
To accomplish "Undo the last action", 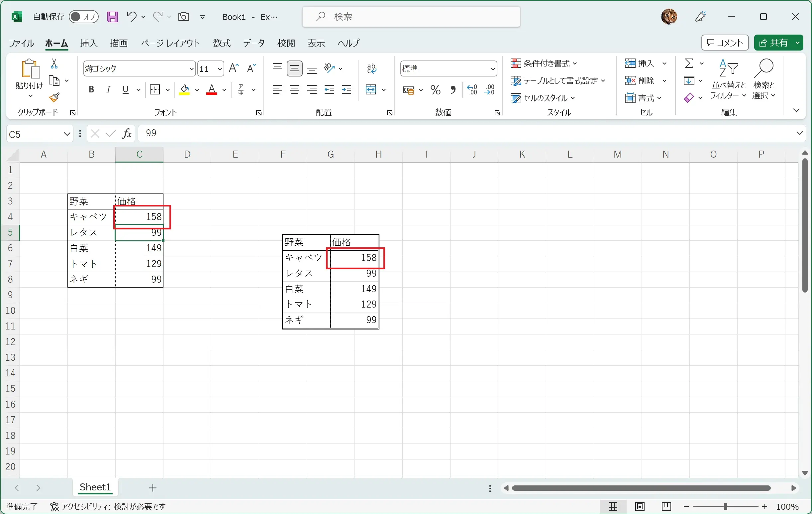I will click(131, 17).
